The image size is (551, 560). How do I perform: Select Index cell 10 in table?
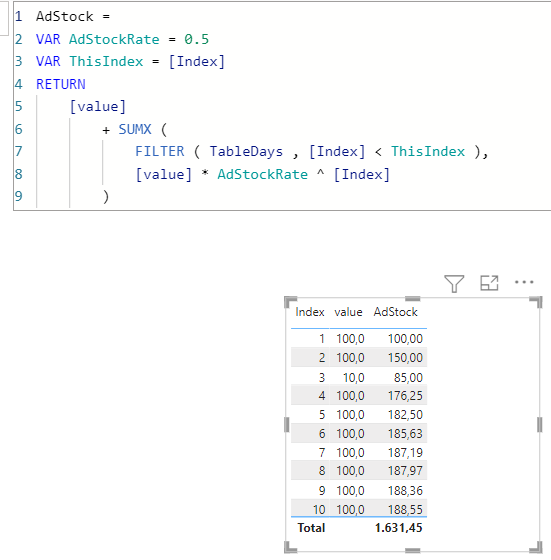[319, 509]
